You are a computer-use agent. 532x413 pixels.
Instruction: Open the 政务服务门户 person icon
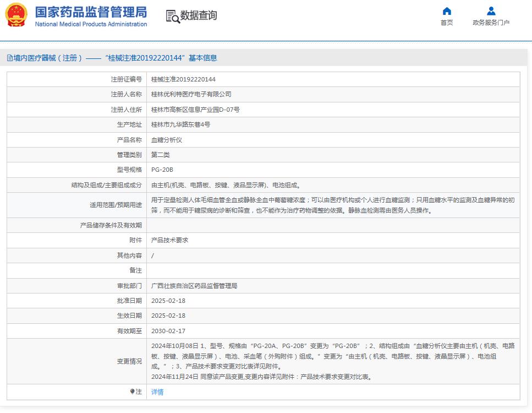[x=491, y=10]
